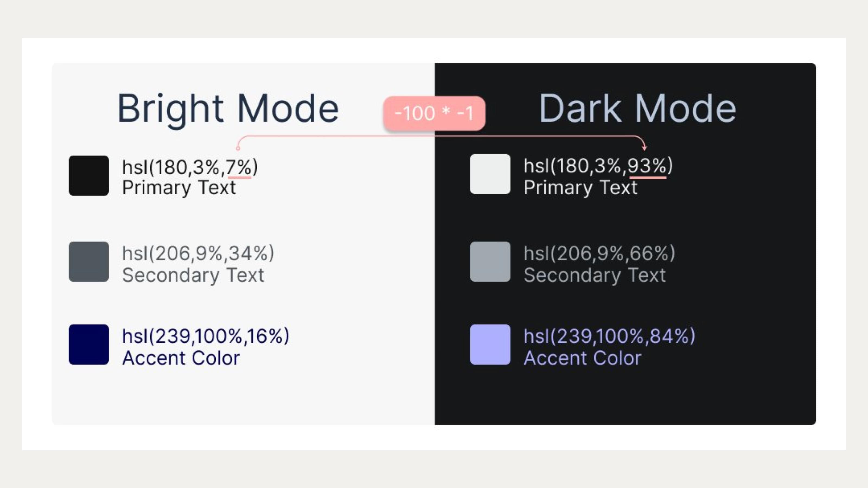The height and width of the screenshot is (488, 868).
Task: Click the hsl(180,3%,7%) value text
Action: point(190,167)
